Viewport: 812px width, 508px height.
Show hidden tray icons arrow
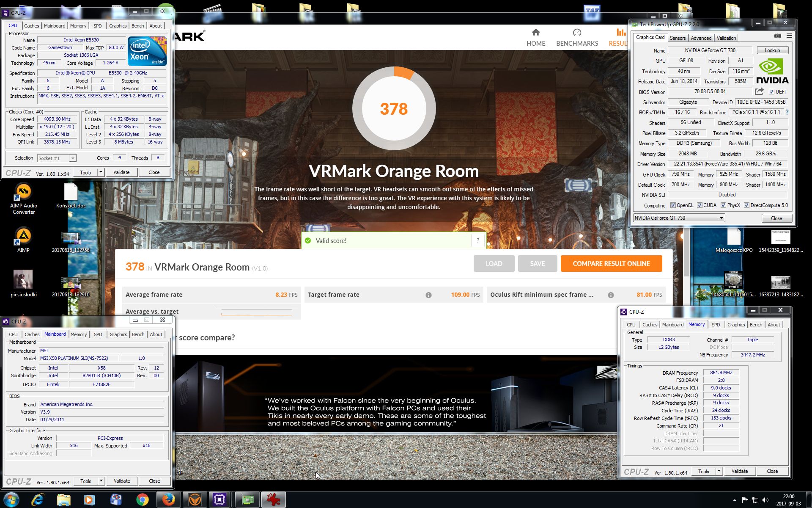click(x=734, y=500)
